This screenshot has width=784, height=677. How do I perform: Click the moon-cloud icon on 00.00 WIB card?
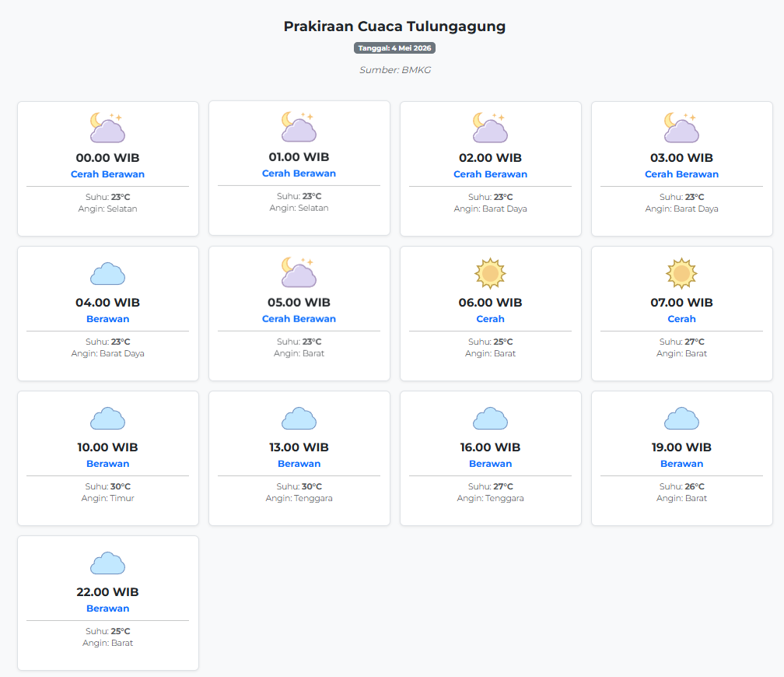[107, 128]
